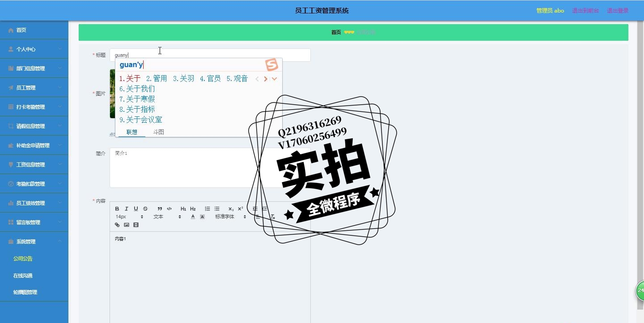Open the 在线沟通 submenu item
Screen dimensions: 644x323
(23, 276)
